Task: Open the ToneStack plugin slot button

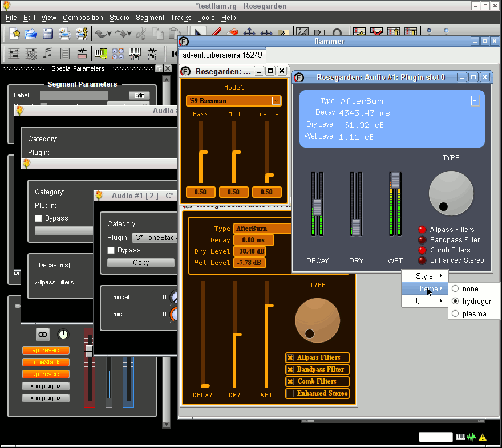Action: 46,363
